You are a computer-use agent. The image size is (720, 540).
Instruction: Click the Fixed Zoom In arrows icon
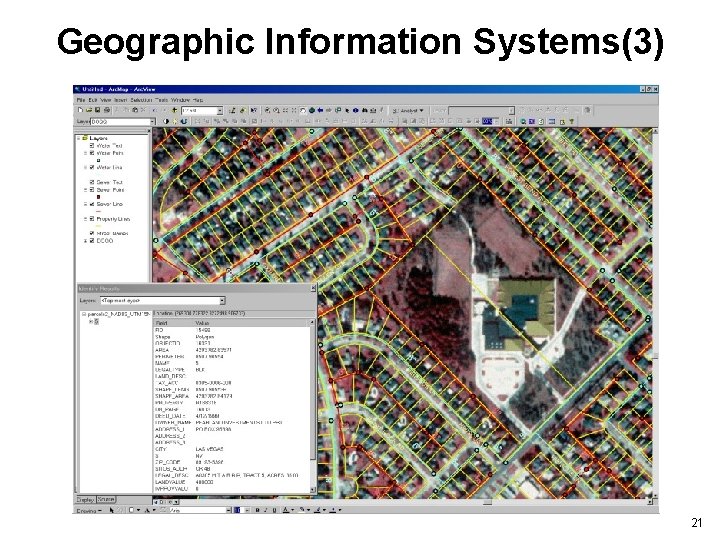[285, 110]
